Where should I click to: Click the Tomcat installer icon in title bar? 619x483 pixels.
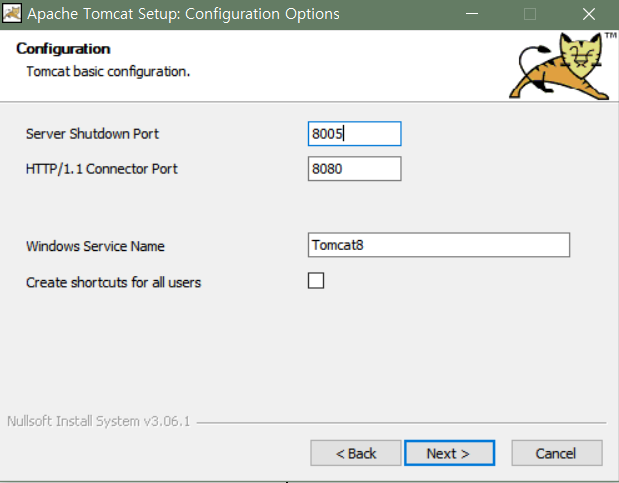point(12,14)
